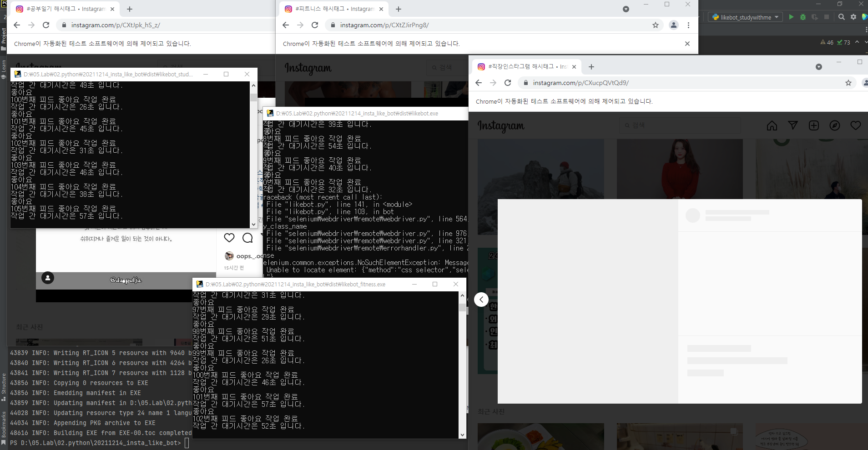Open PyCharm settings gear icon

[x=853, y=17]
